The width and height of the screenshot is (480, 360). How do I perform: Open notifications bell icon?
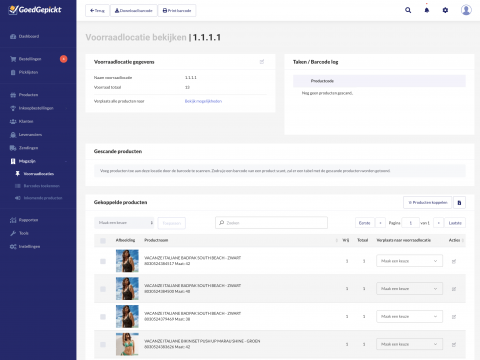pyautogui.click(x=427, y=10)
